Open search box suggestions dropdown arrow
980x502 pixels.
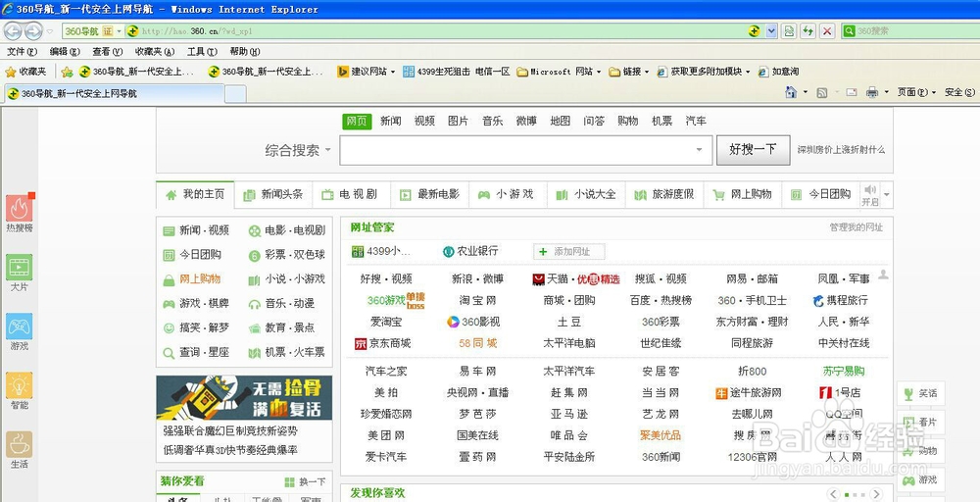point(699,150)
